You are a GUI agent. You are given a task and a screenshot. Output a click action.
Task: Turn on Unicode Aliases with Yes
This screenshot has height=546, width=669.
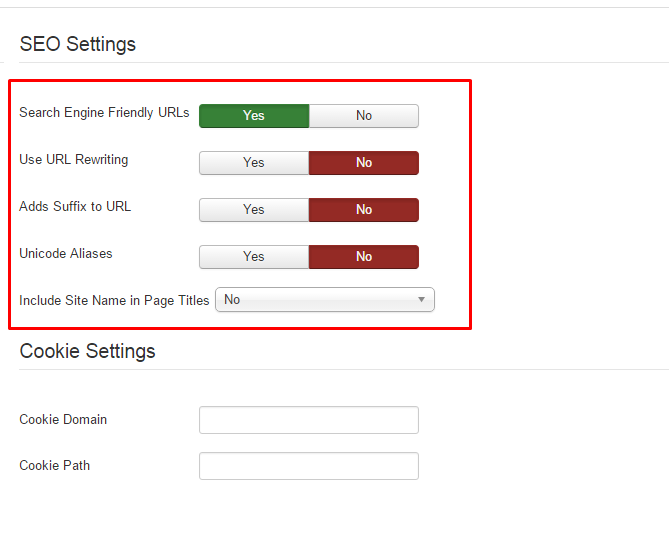[x=254, y=256]
